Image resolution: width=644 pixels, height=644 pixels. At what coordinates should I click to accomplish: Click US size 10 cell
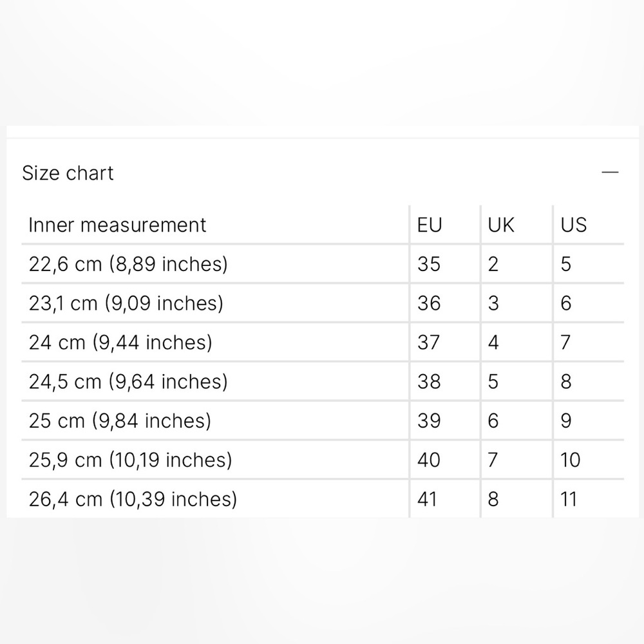570,460
